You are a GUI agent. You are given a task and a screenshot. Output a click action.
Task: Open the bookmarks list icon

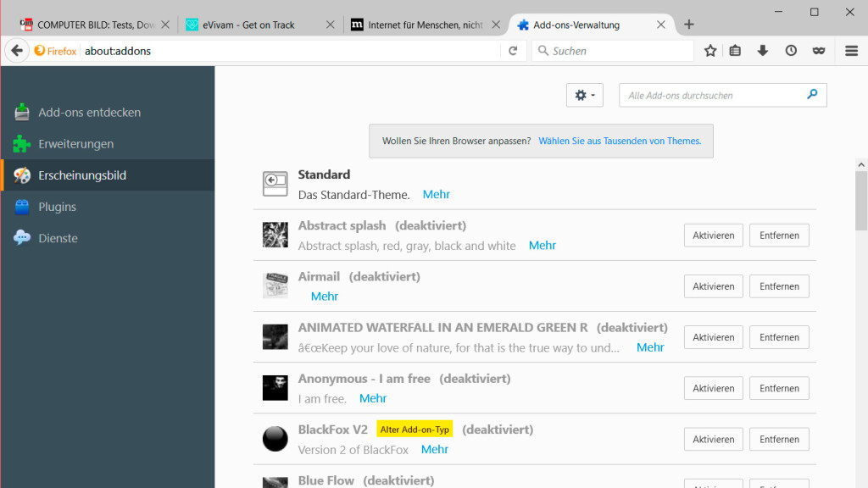coord(735,51)
